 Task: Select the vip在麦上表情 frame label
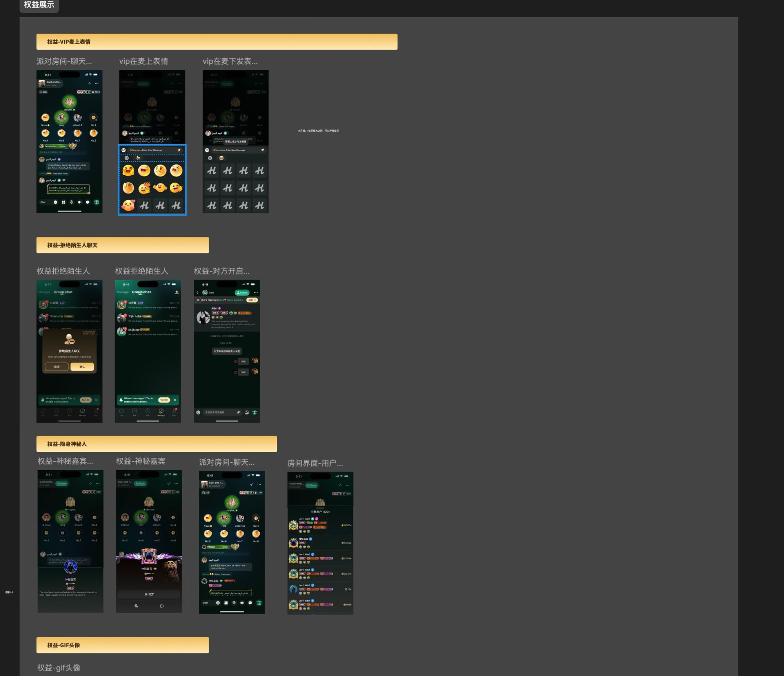click(143, 61)
